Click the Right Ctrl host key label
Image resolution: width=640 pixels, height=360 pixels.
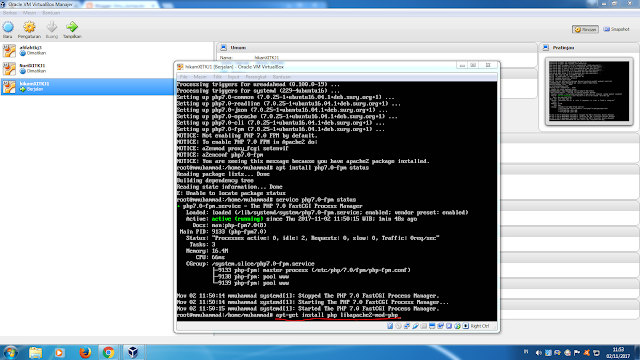pyautogui.click(x=480, y=326)
